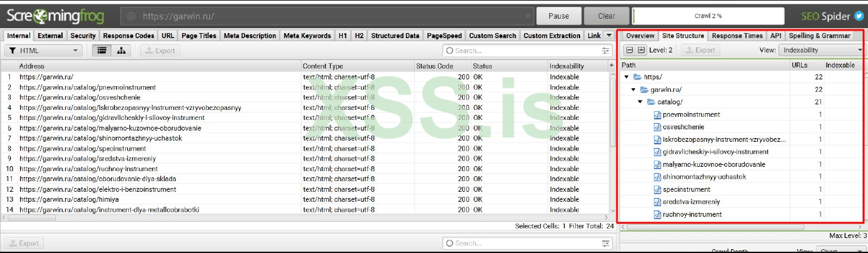Add a column with the plus icon
The image size is (868, 253).
pos(611,66)
